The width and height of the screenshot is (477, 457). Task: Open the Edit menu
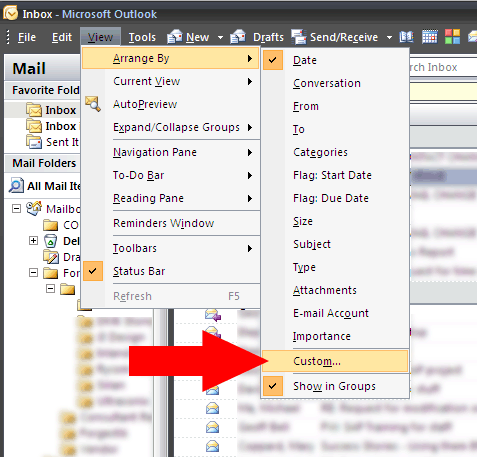(x=62, y=37)
